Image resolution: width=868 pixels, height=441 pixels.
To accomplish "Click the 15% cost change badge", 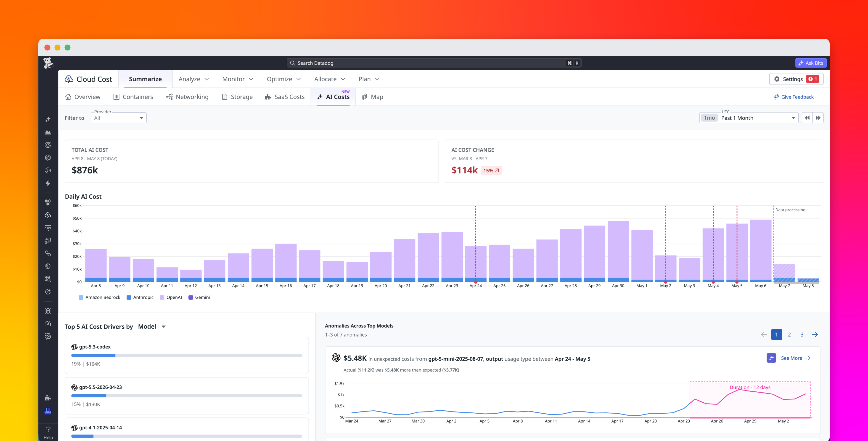I will pyautogui.click(x=491, y=170).
